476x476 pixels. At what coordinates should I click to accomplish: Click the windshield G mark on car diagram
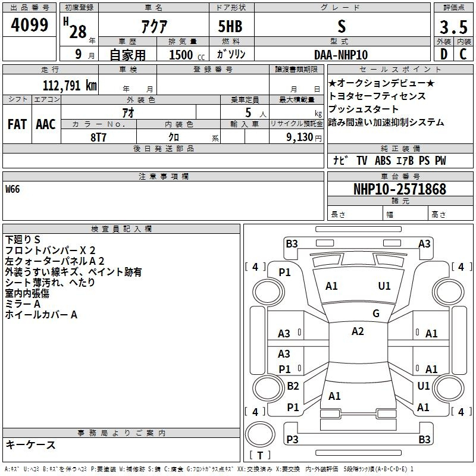click(x=376, y=314)
